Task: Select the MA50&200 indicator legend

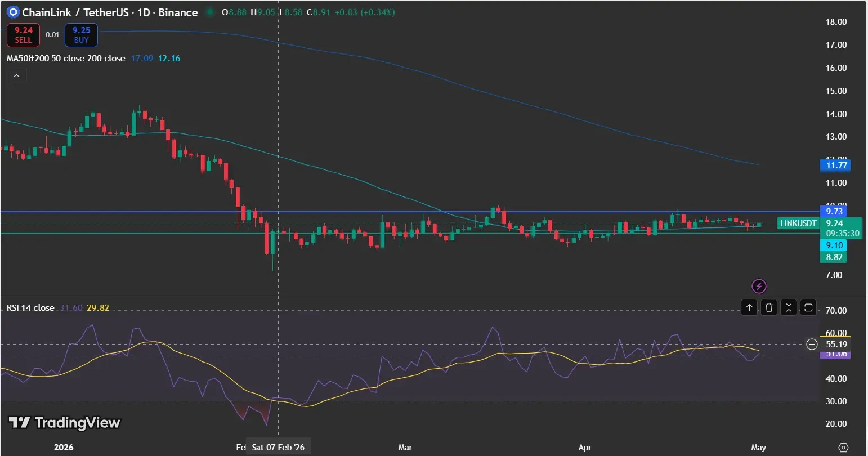Action: pyautogui.click(x=66, y=58)
